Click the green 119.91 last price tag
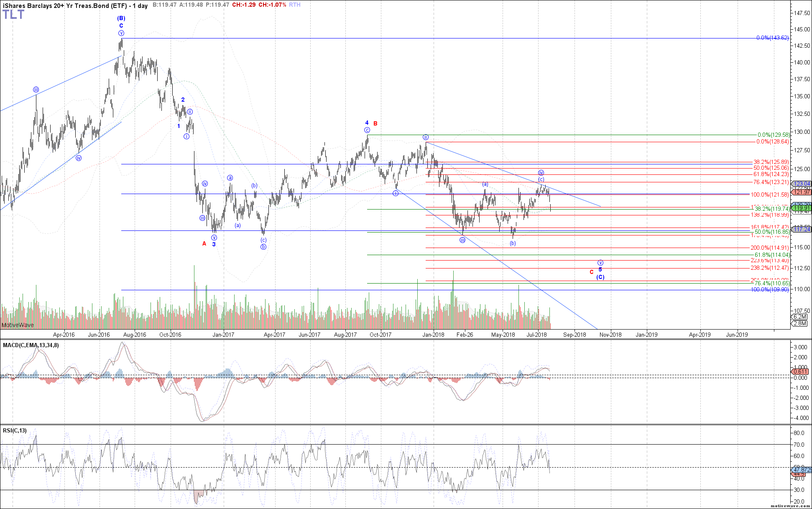812x509 pixels. 802,208
